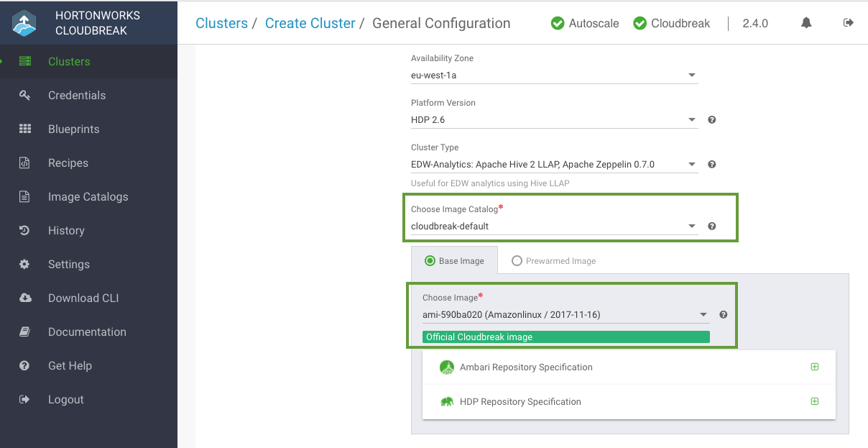Click the Clusters breadcrumb link
Screen dimensions: 868x448
(221, 24)
